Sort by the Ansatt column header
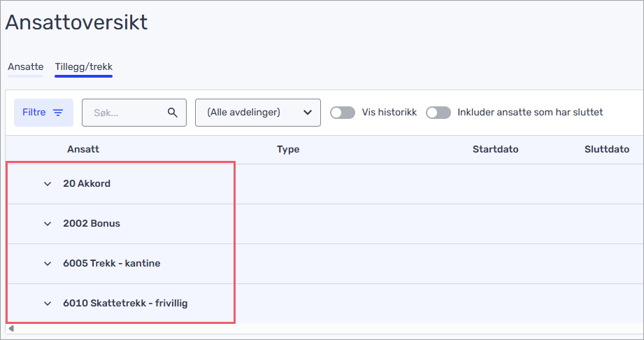Image resolution: width=644 pixels, height=340 pixels. coord(83,149)
